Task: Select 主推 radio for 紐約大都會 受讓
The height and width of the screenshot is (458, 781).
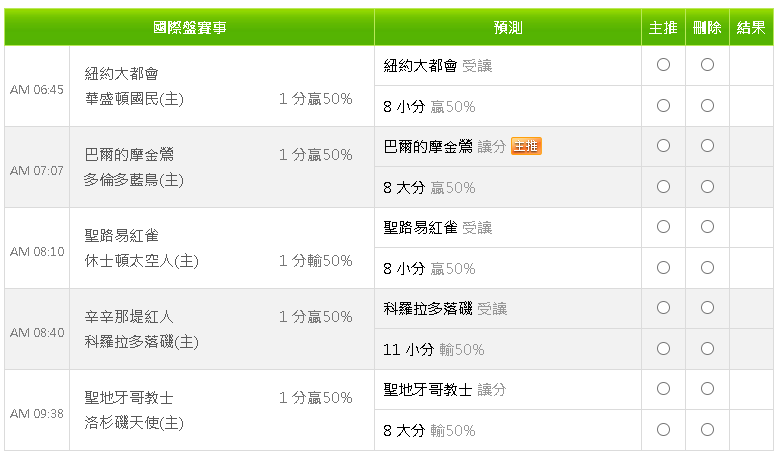Action: pyautogui.click(x=663, y=65)
